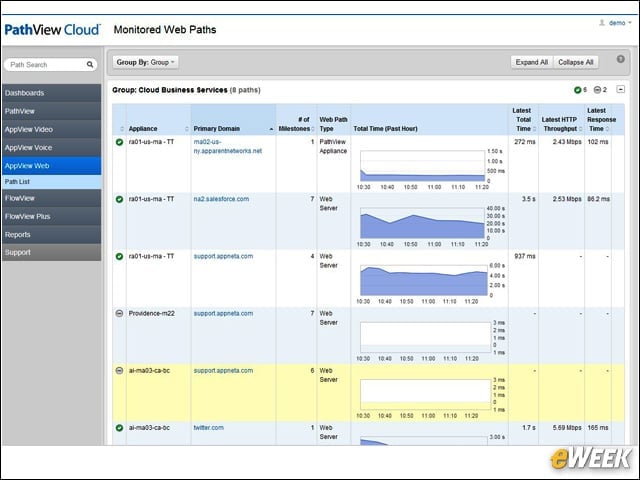Sort by # of Milestones column
This screenshot has width=640, height=480.
(x=296, y=120)
